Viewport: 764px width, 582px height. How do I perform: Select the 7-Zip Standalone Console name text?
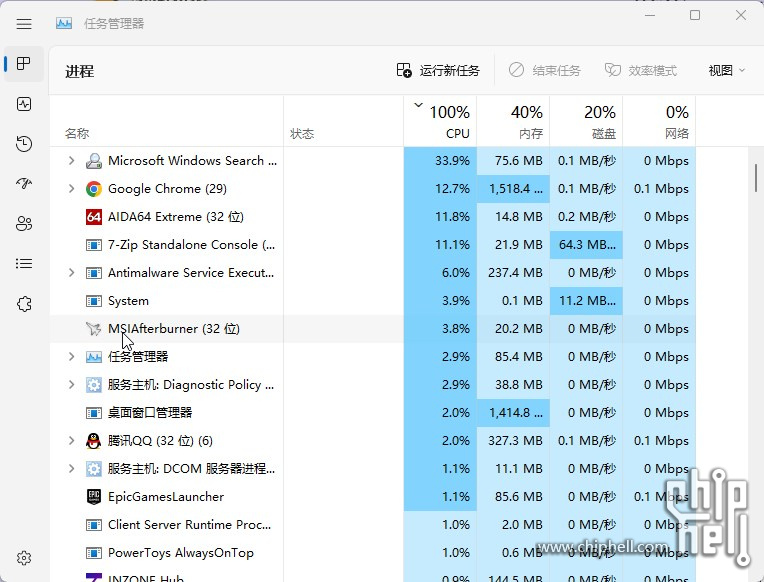pyautogui.click(x=191, y=245)
